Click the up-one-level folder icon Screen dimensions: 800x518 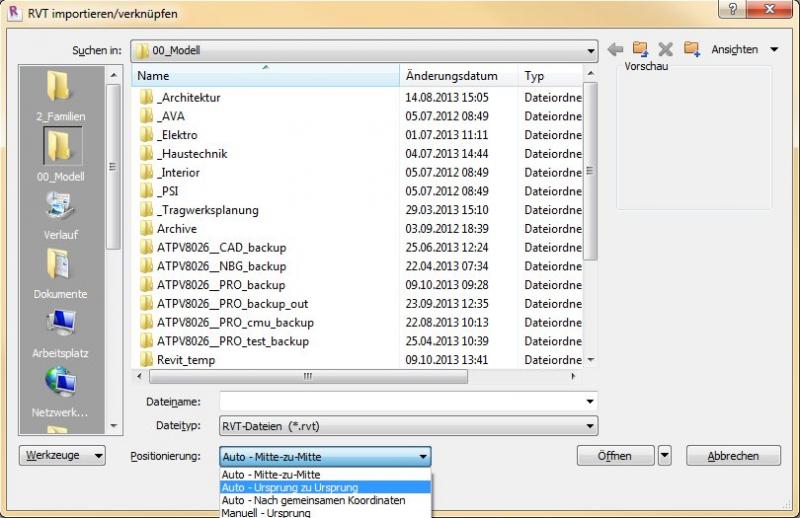pos(641,49)
